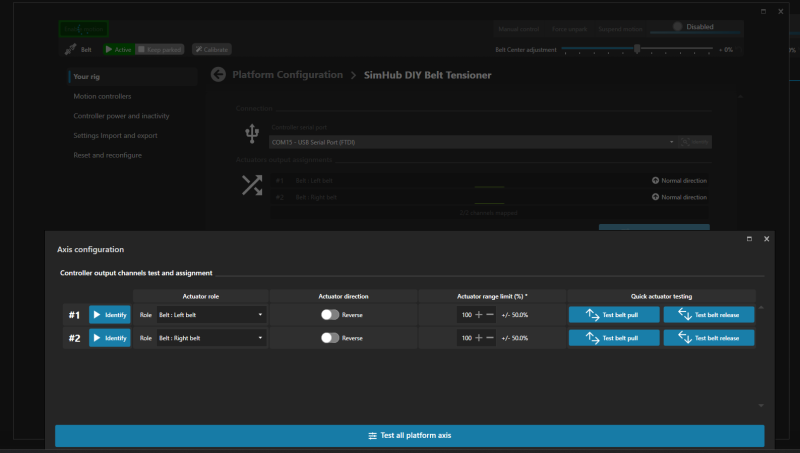Open Motion controllers section
This screenshot has width=800, height=453.
[x=102, y=96]
